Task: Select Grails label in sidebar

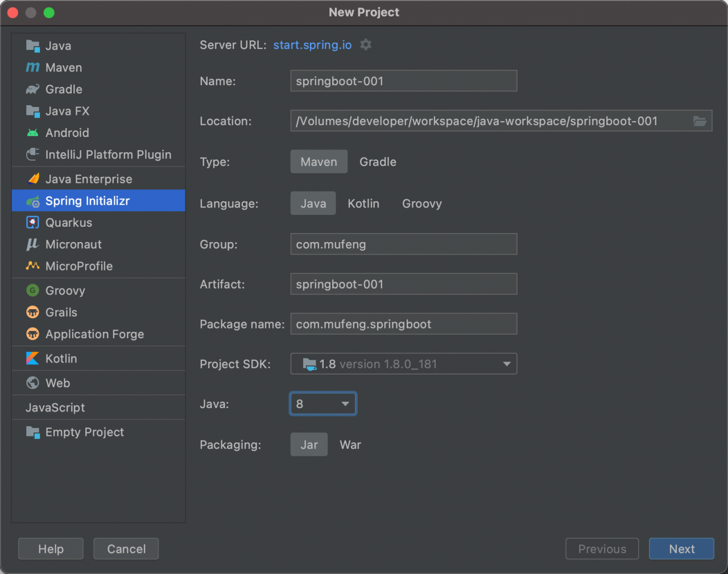Action: (x=61, y=313)
